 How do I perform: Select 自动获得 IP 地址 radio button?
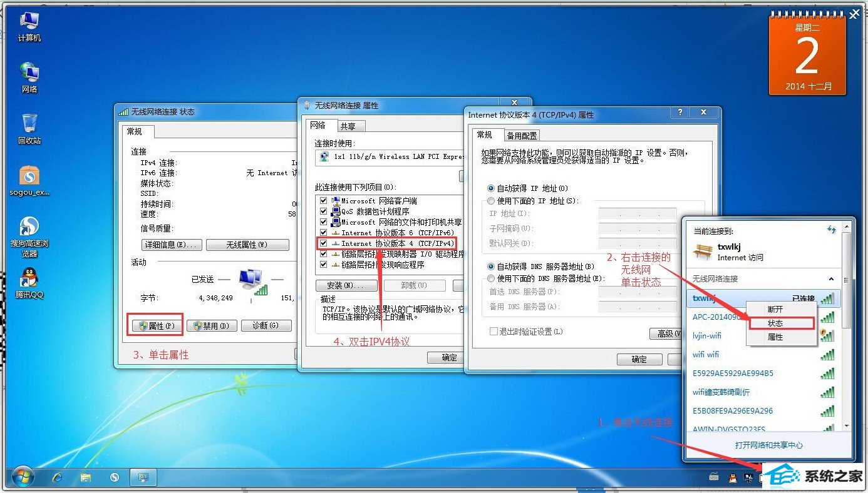[491, 188]
